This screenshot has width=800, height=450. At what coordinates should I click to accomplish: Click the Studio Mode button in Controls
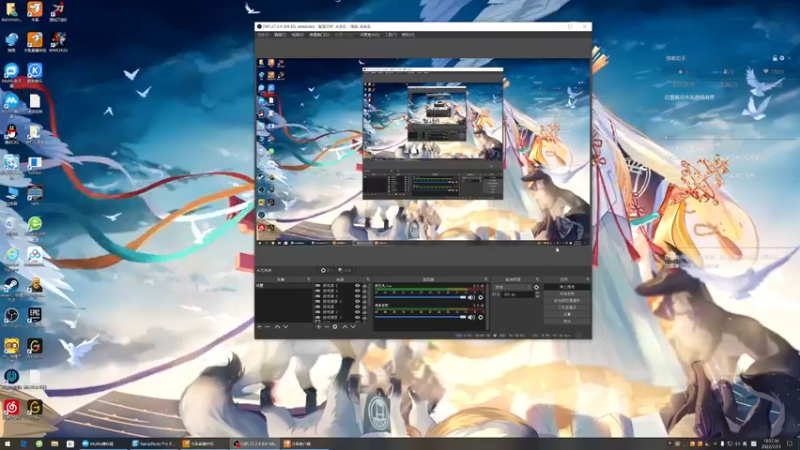tap(567, 308)
